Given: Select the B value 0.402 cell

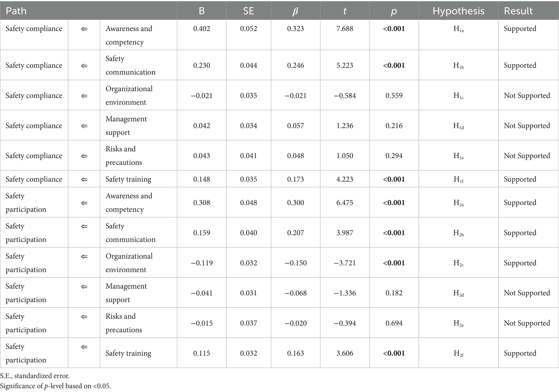Looking at the screenshot, I should [x=202, y=29].
